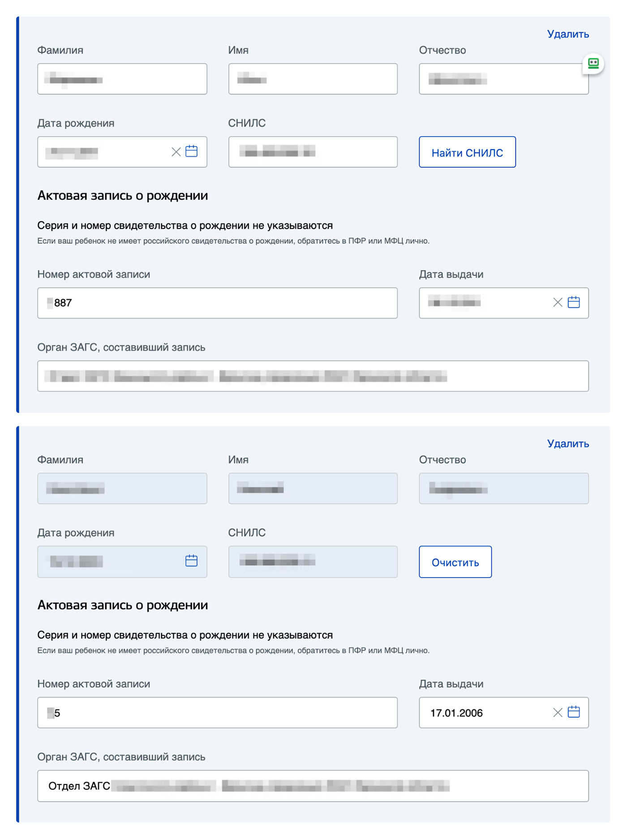Open the calendar for first child's birth date
Viewport: 627px width, 840px height.
[191, 151]
